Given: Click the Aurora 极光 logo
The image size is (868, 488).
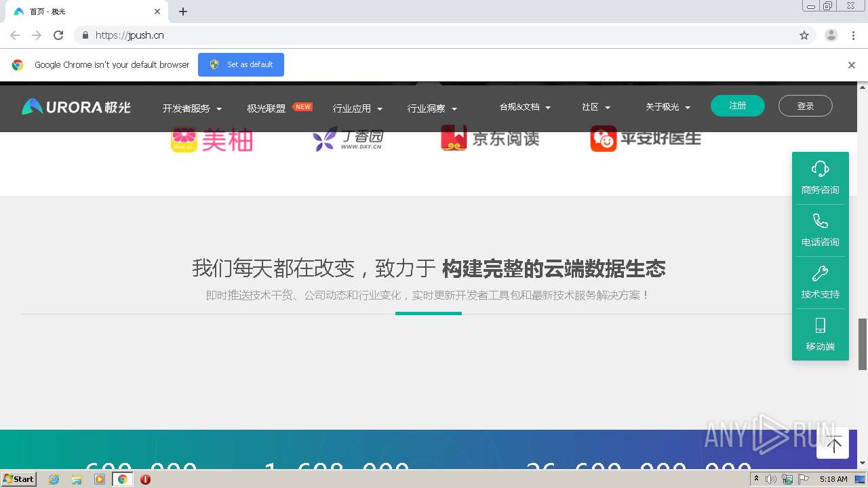Looking at the screenshot, I should pyautogui.click(x=76, y=106).
